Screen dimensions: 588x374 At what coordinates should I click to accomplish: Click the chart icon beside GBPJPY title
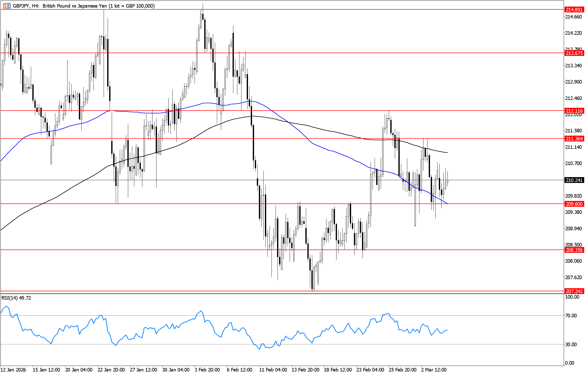(x=7, y=6)
